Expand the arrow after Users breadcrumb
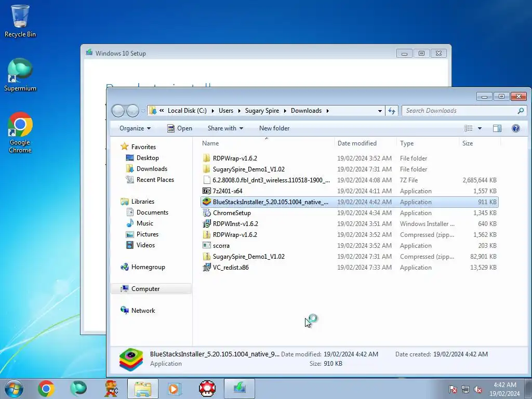532x399 pixels. pyautogui.click(x=239, y=111)
